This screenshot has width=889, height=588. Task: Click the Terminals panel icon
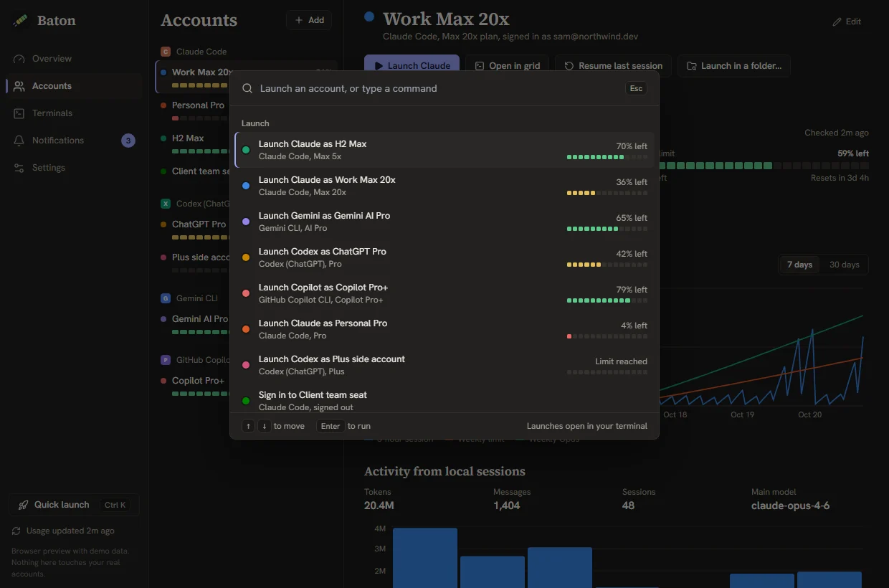click(19, 113)
